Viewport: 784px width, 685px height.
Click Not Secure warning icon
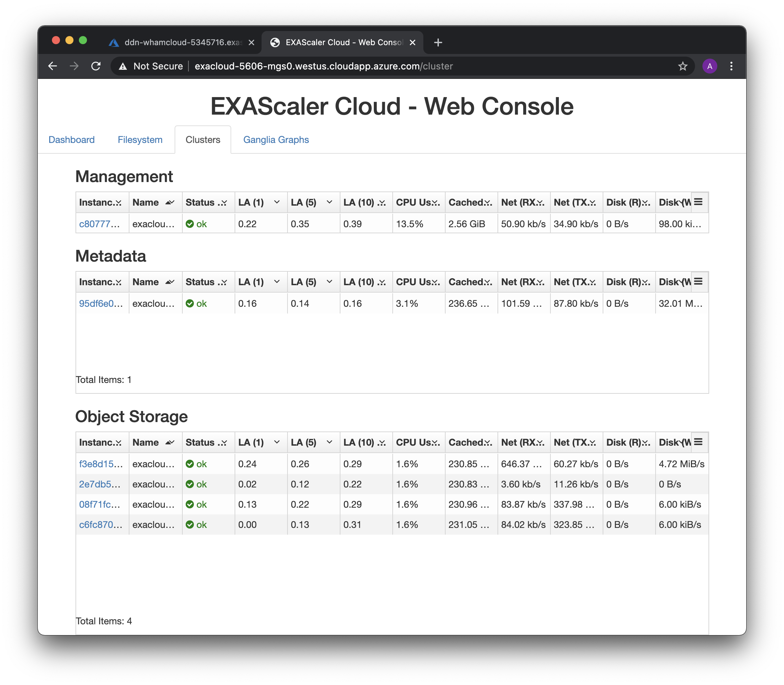[x=123, y=66]
